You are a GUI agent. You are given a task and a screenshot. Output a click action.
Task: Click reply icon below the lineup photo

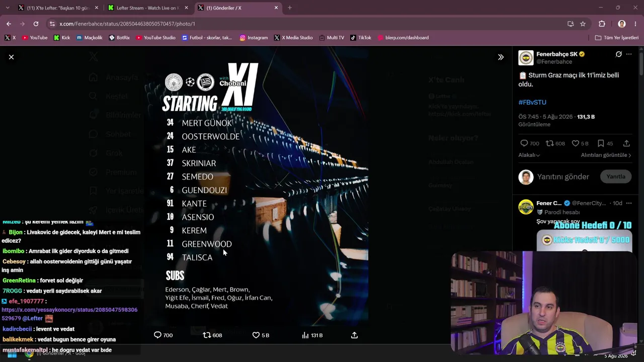(x=157, y=335)
